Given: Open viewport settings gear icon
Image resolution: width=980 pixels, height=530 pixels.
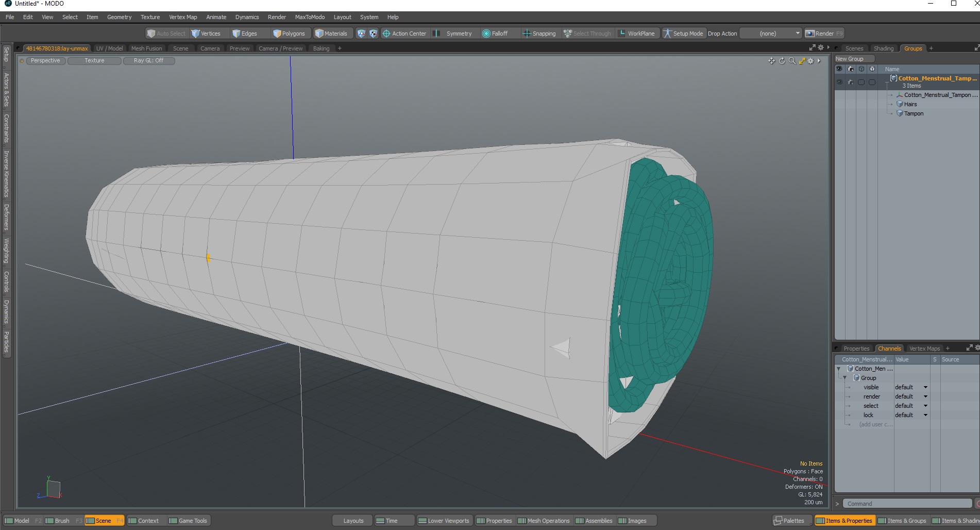Looking at the screenshot, I should [x=810, y=61].
